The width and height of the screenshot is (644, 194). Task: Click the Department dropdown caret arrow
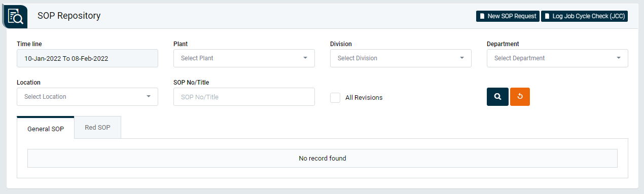619,58
